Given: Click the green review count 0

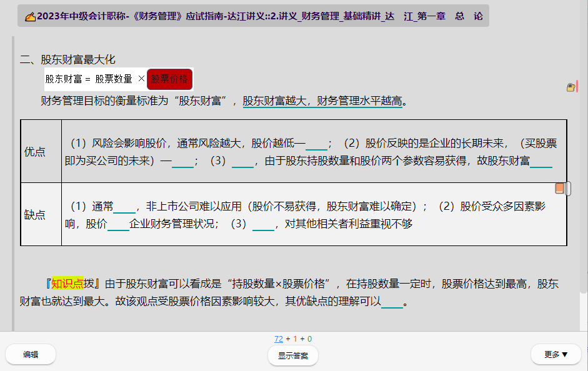Looking at the screenshot, I should (x=309, y=339).
